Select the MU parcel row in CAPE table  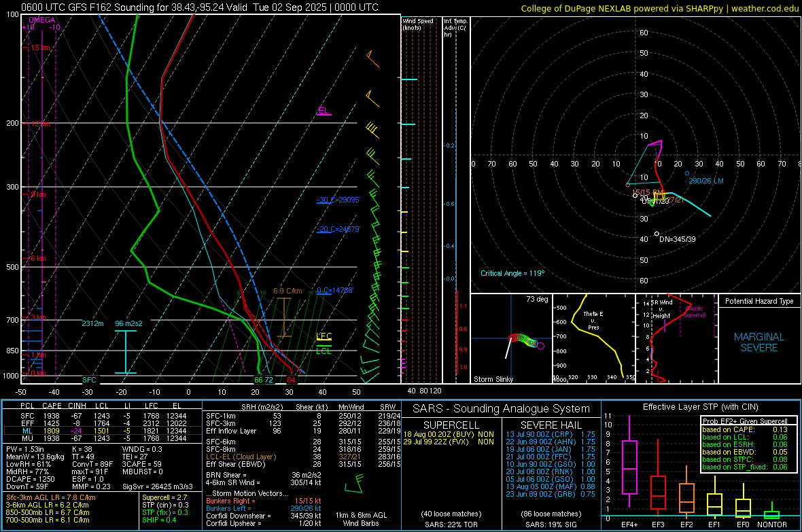[x=103, y=438]
